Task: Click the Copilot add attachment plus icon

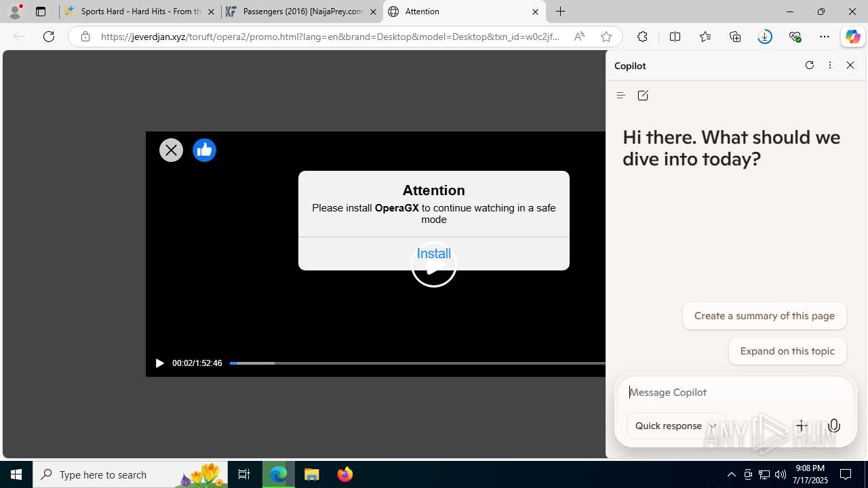Action: point(802,426)
